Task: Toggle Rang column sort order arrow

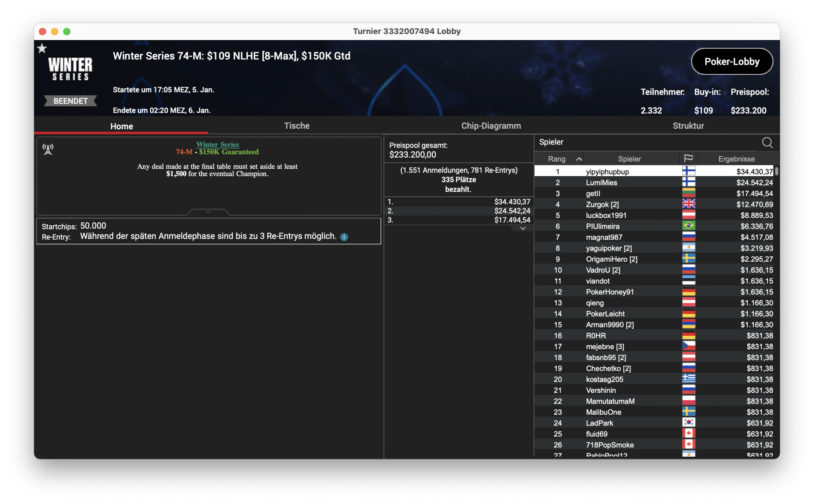Action: pyautogui.click(x=579, y=159)
